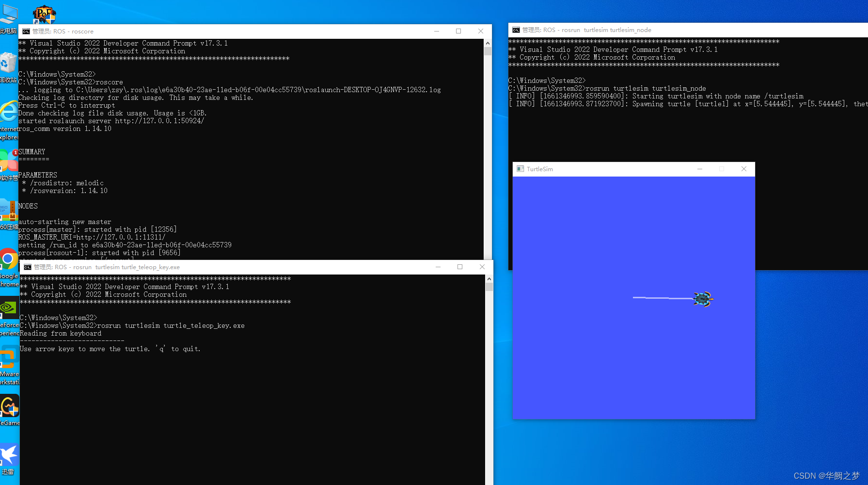This screenshot has width=868, height=485.
Task: Click the teleop window scrollbar thumb
Action: (x=489, y=287)
